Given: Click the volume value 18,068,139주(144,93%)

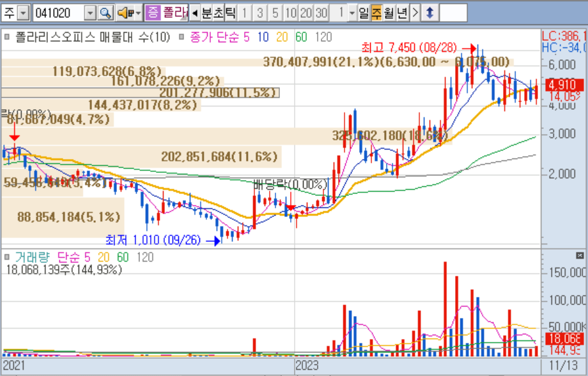Looking at the screenshot, I should (x=64, y=269).
